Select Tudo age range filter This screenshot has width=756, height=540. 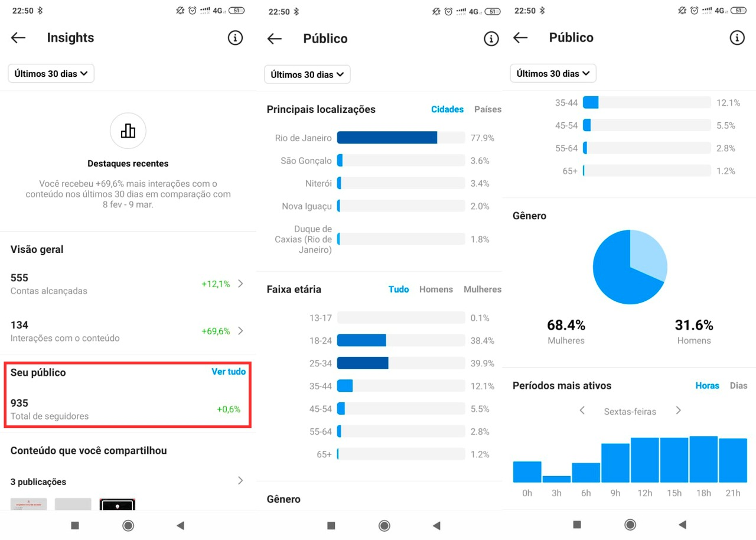click(x=399, y=289)
